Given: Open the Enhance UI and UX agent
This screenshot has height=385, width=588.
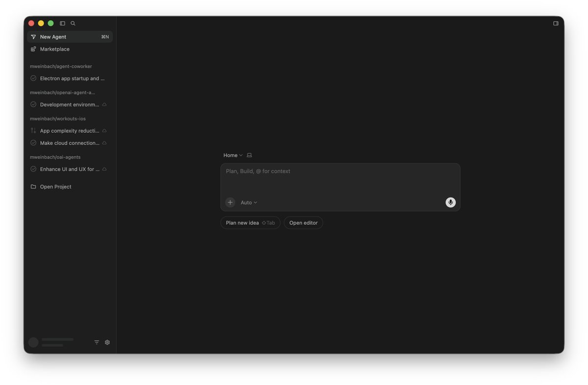Looking at the screenshot, I should click(70, 169).
